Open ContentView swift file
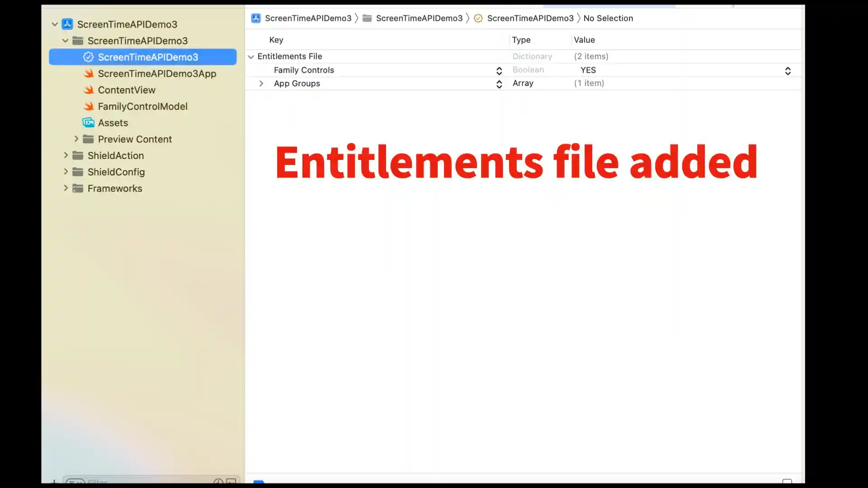Image resolution: width=868 pixels, height=488 pixels. (x=126, y=90)
